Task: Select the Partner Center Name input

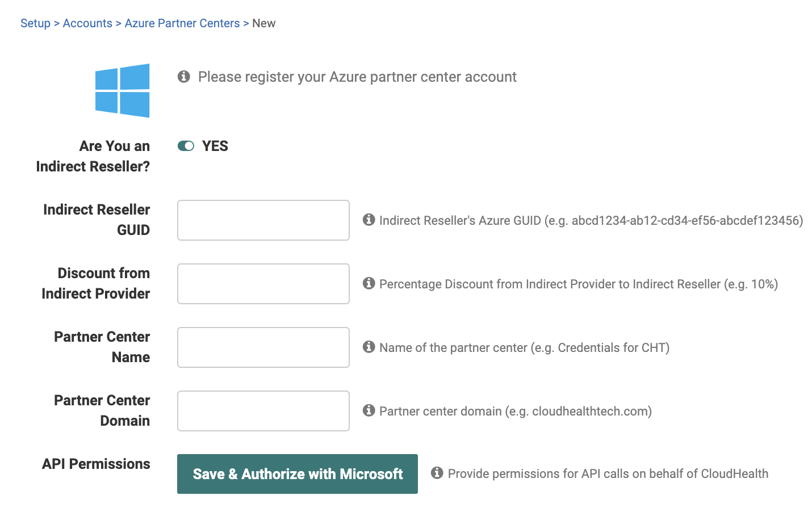Action: [263, 347]
